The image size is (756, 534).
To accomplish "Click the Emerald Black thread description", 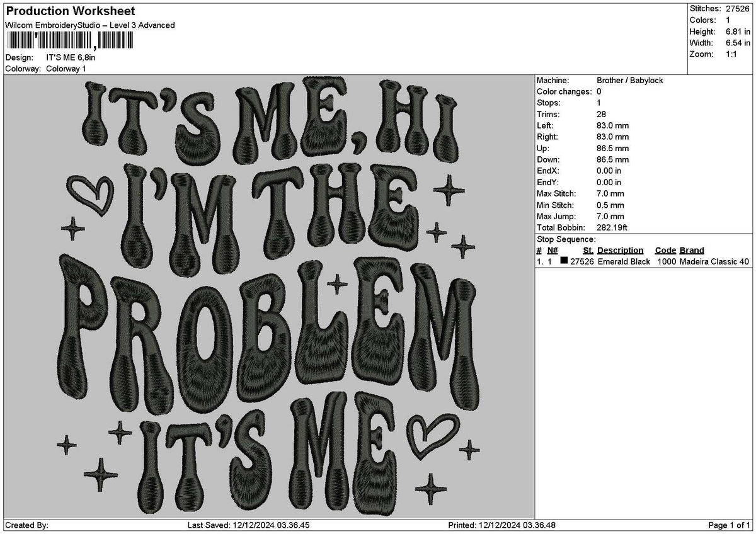I will pyautogui.click(x=624, y=261).
